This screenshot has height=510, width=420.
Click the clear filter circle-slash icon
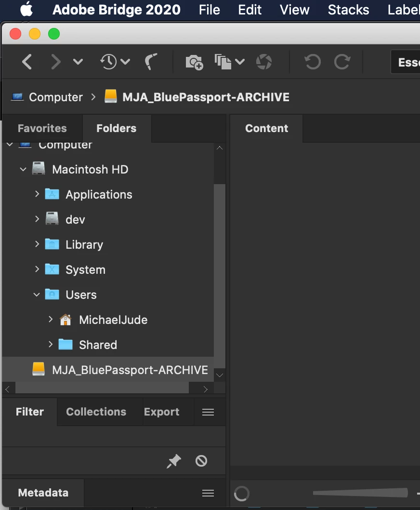point(201,461)
